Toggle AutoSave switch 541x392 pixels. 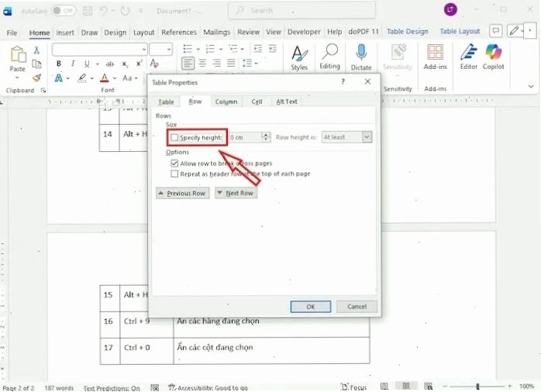click(x=64, y=11)
